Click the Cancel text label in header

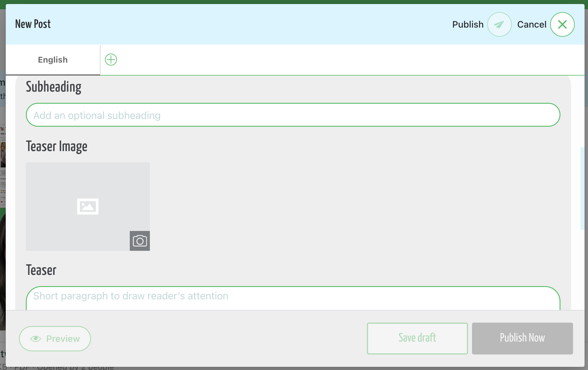(x=532, y=24)
